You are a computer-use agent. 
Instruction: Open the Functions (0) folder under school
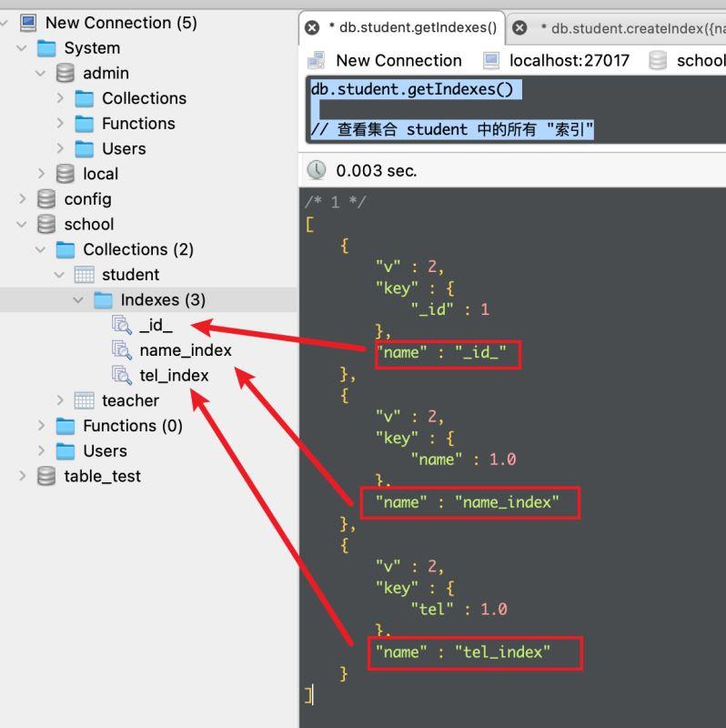coord(132,426)
